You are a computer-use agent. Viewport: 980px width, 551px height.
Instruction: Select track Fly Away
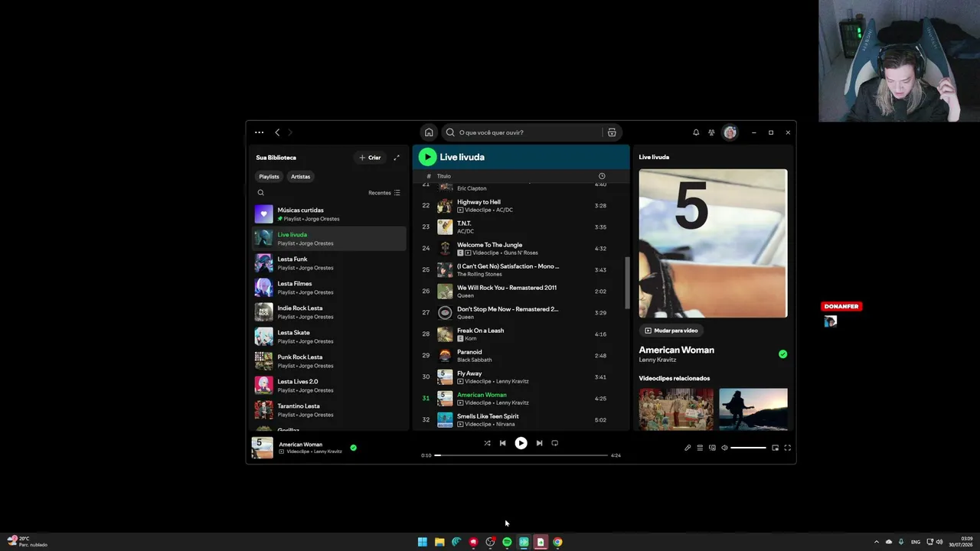point(520,377)
